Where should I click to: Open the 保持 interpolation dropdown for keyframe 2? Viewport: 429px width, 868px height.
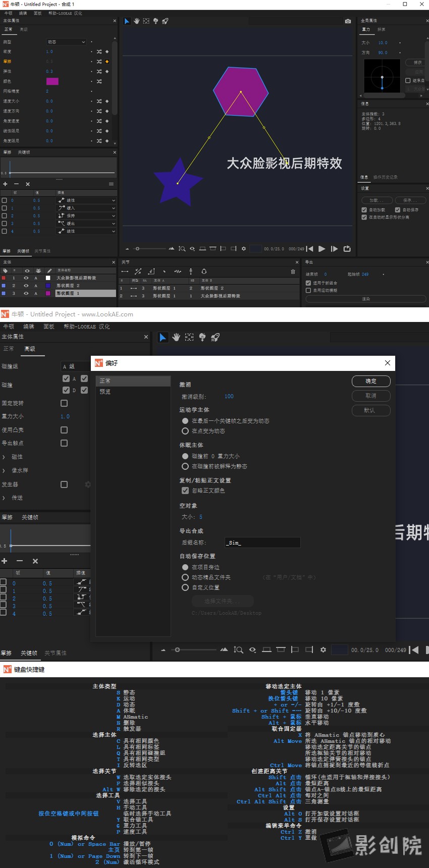86,215
